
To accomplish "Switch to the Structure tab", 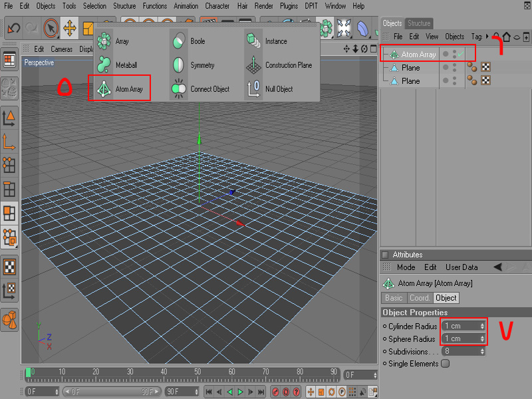I will [419, 23].
